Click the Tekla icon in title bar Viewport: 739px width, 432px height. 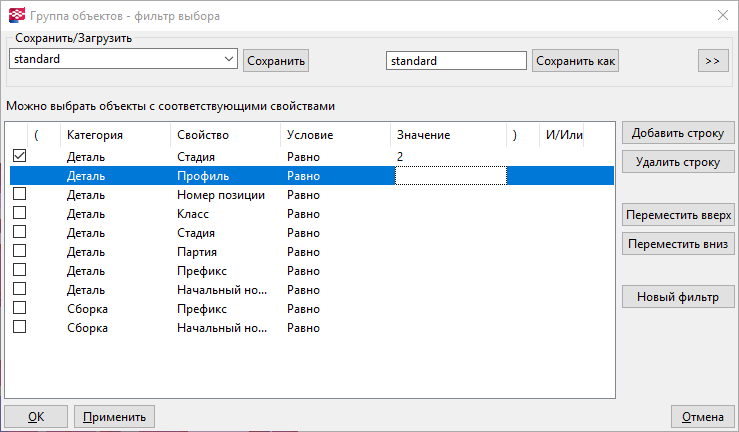coord(12,15)
